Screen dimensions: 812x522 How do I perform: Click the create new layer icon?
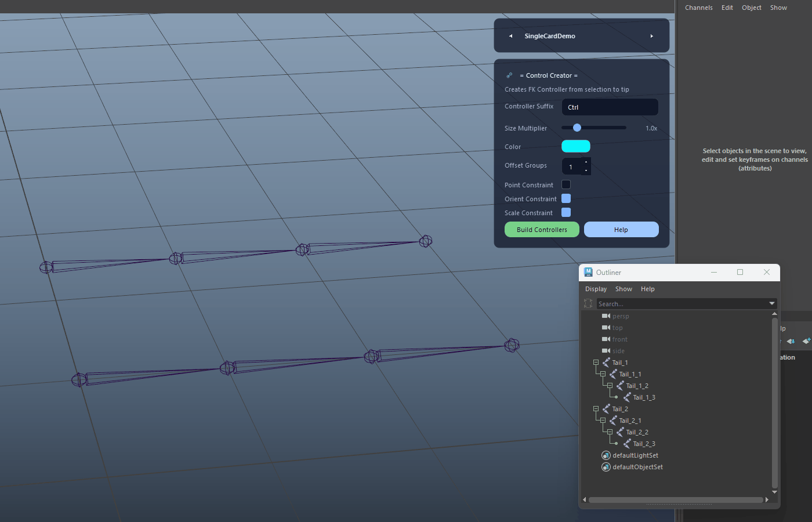pyautogui.click(x=807, y=341)
